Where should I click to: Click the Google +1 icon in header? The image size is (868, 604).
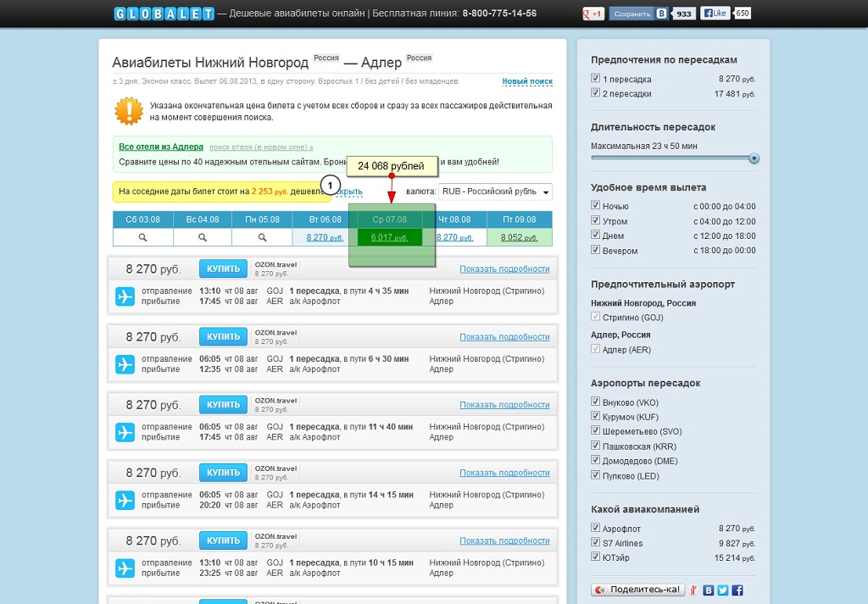pyautogui.click(x=593, y=14)
